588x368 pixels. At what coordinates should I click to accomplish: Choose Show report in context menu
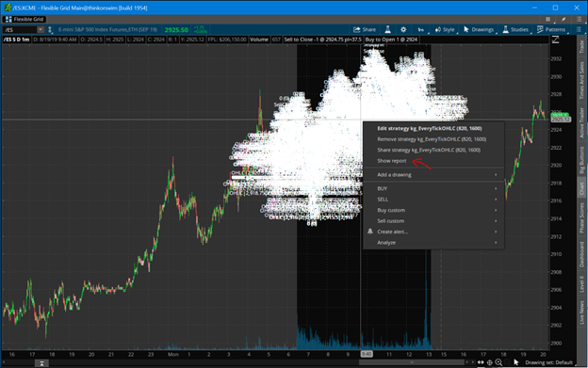(391, 161)
